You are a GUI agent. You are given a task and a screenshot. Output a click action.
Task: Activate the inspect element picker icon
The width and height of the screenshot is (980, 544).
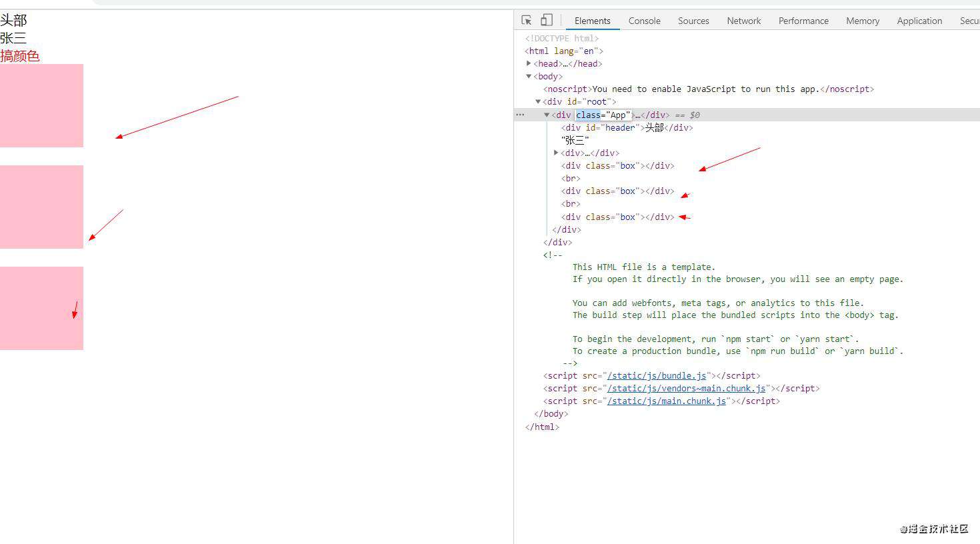point(527,20)
